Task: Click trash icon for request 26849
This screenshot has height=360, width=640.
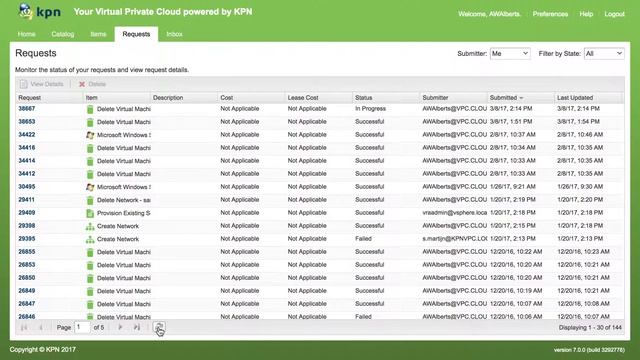Action: point(90,291)
